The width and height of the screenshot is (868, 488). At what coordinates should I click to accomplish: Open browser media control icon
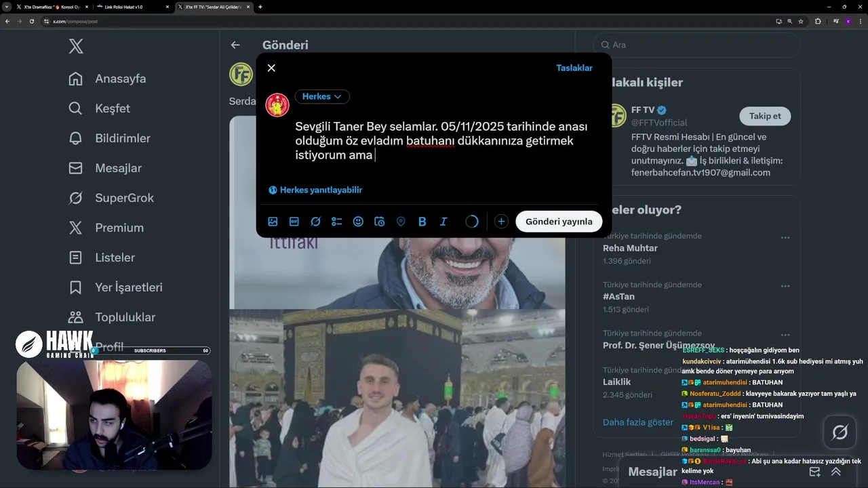(x=835, y=21)
